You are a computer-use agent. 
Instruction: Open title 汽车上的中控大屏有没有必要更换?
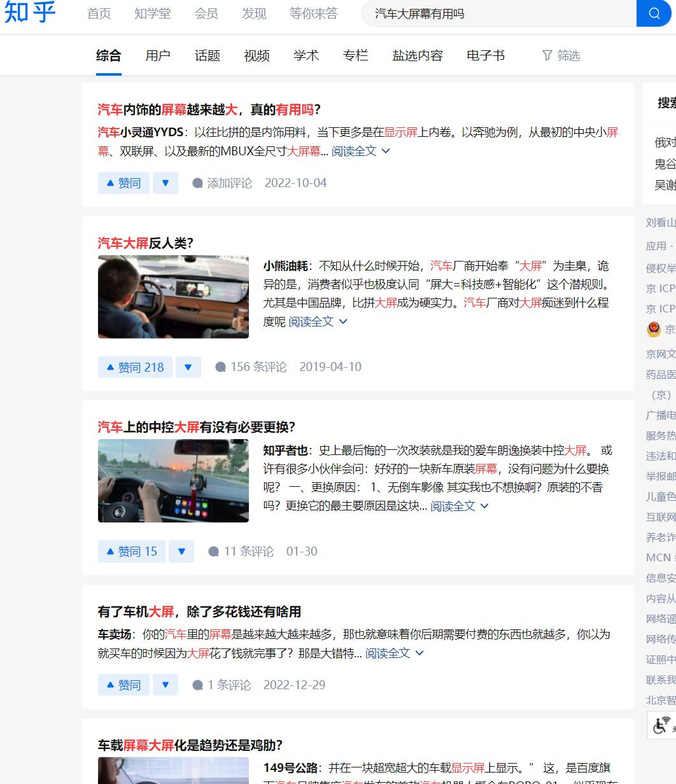tap(197, 427)
